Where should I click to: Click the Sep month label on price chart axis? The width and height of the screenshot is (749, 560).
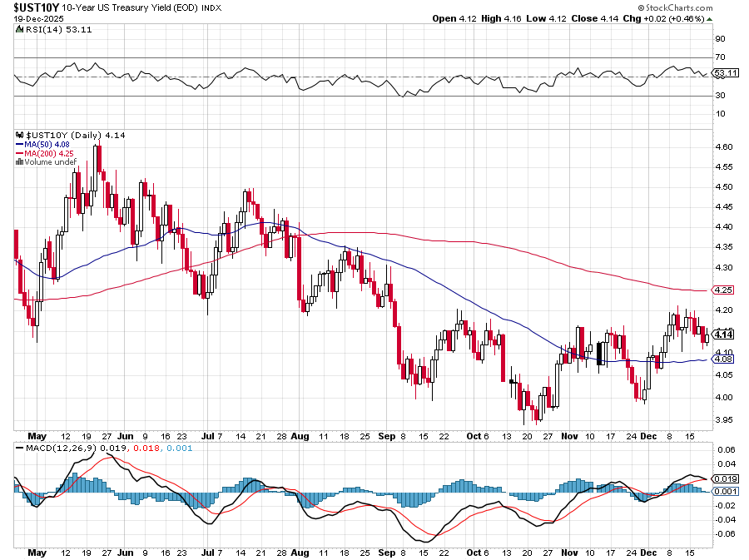click(385, 435)
